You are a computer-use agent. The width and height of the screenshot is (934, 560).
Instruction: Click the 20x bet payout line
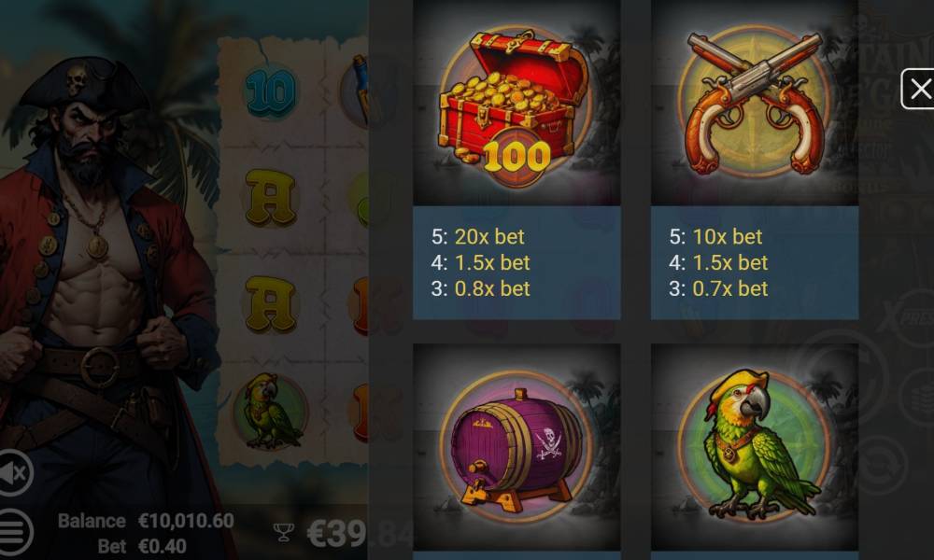(477, 237)
